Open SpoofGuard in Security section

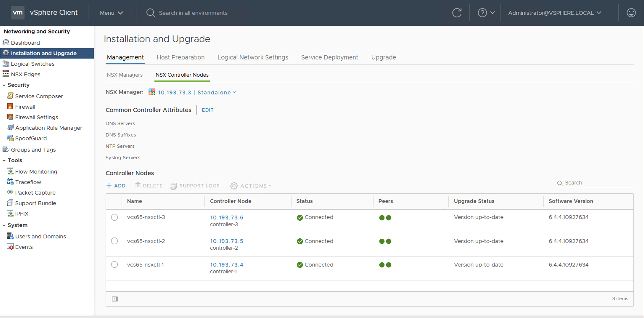click(x=31, y=138)
